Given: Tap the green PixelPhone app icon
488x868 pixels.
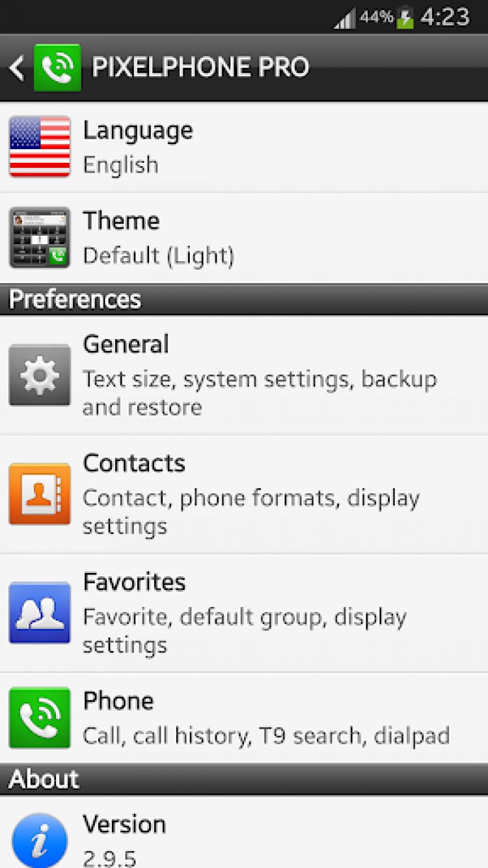Looking at the screenshot, I should [x=57, y=68].
